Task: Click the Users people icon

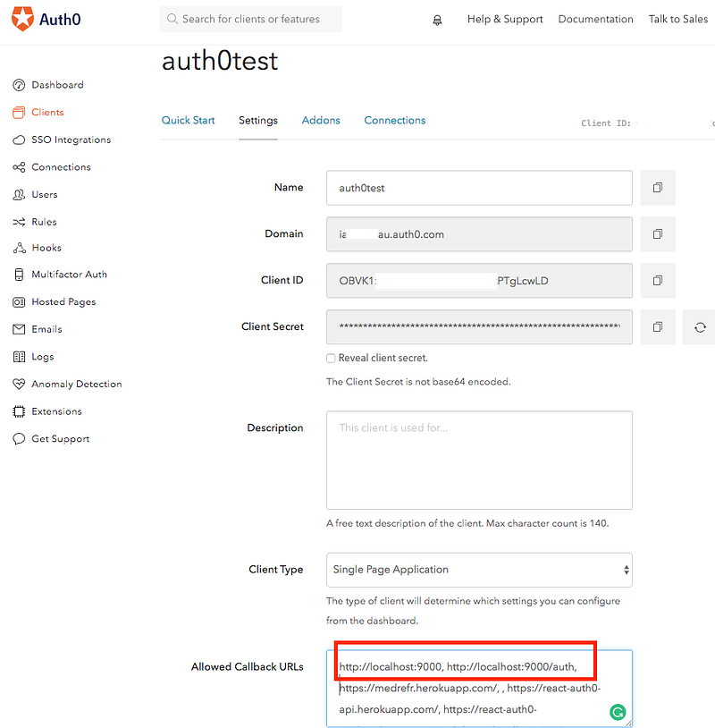Action: pos(19,195)
